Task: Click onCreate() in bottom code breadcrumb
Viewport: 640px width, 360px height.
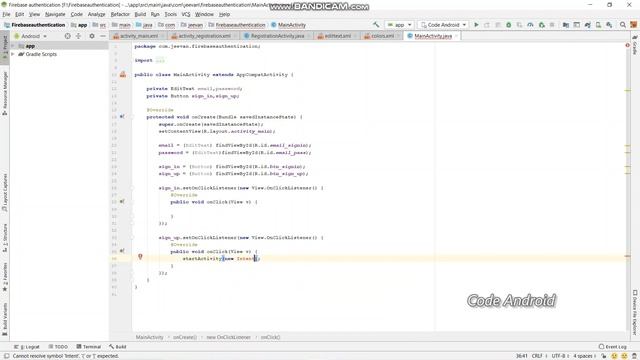Action: click(185, 337)
